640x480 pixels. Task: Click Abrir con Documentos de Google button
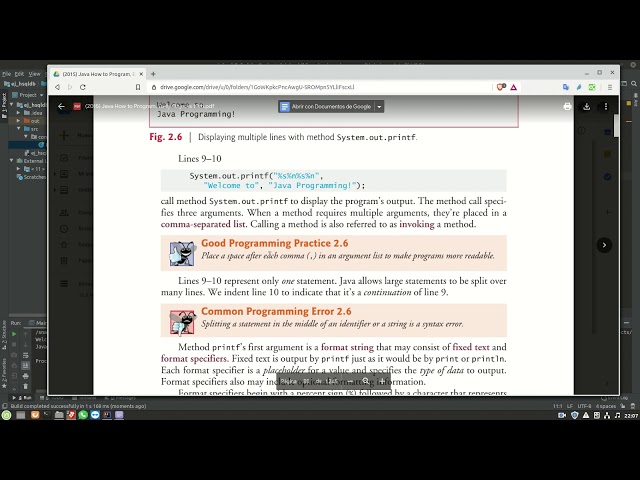(326, 107)
